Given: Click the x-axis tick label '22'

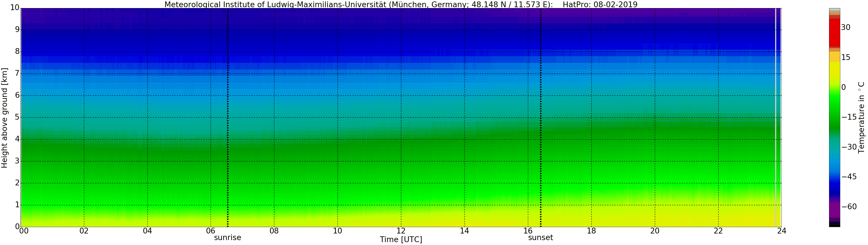Looking at the screenshot, I should [x=718, y=231].
